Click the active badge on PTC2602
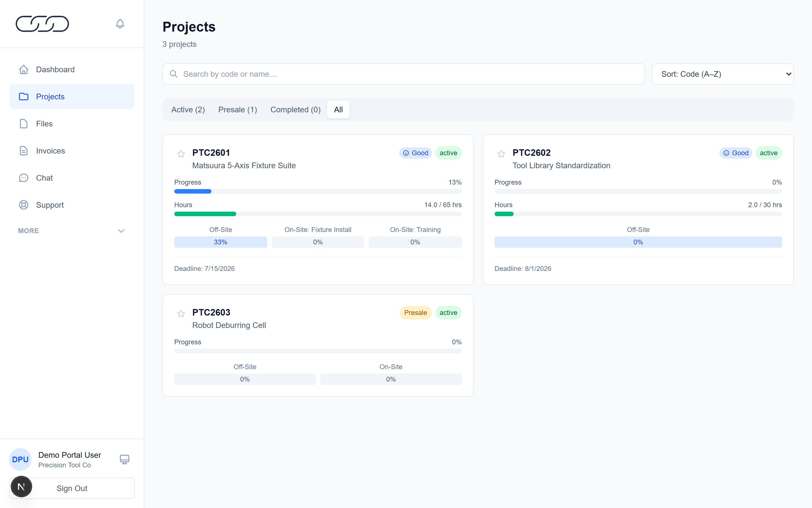 (x=768, y=153)
